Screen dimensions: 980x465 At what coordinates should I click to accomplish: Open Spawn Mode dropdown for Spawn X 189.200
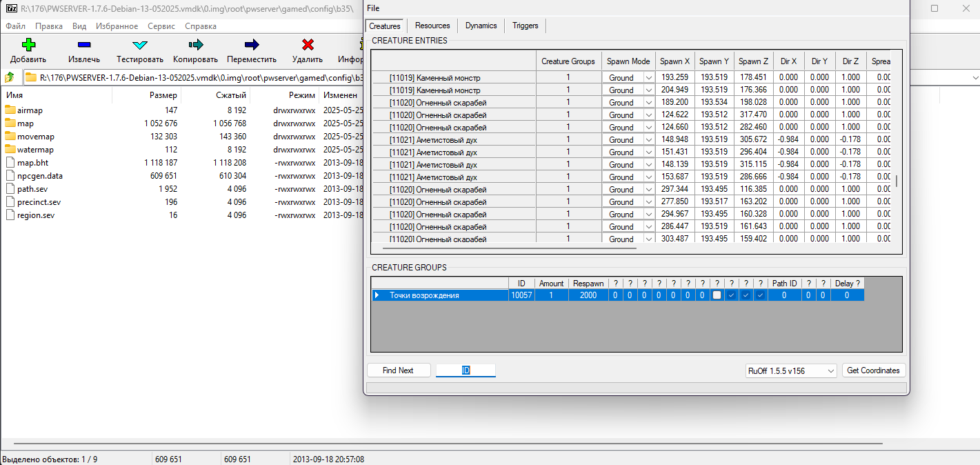pyautogui.click(x=648, y=103)
